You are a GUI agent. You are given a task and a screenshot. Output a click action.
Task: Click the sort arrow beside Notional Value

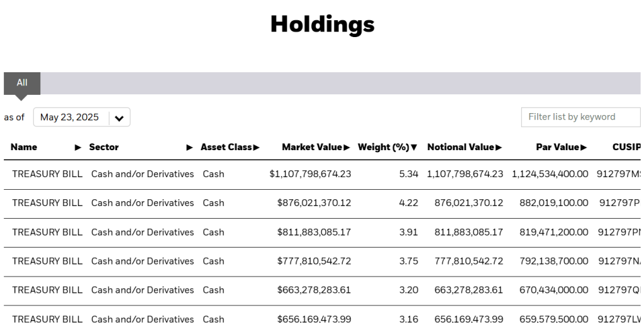(499, 147)
